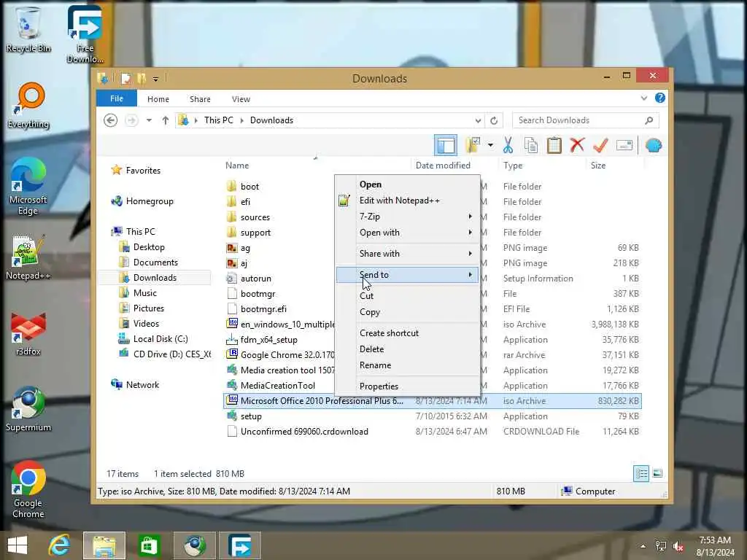Select Network in the navigation pane

click(142, 385)
